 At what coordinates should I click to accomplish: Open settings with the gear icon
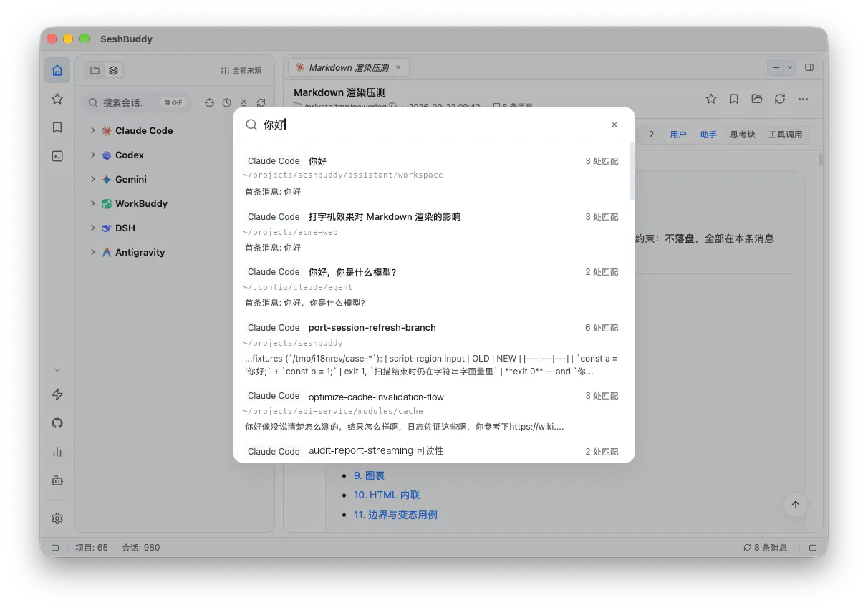click(57, 518)
